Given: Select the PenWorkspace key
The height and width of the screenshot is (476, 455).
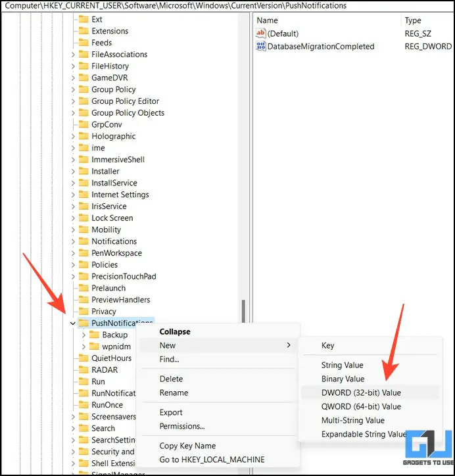Looking at the screenshot, I should [116, 253].
